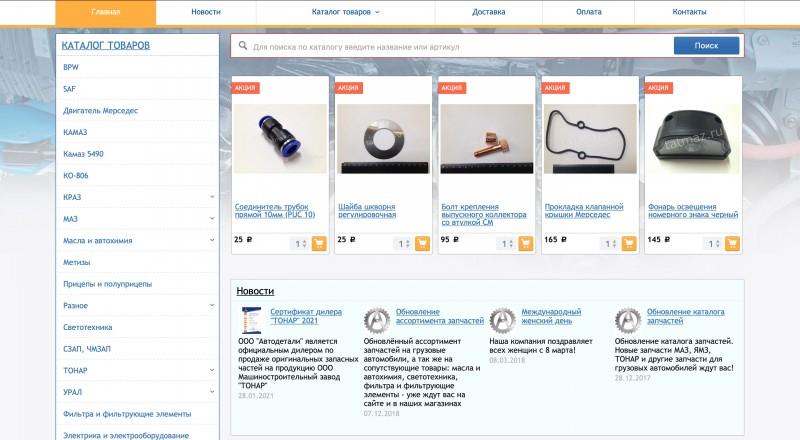This screenshot has width=800, height=440.
Task: Expand the Разное category
Action: pos(212,305)
